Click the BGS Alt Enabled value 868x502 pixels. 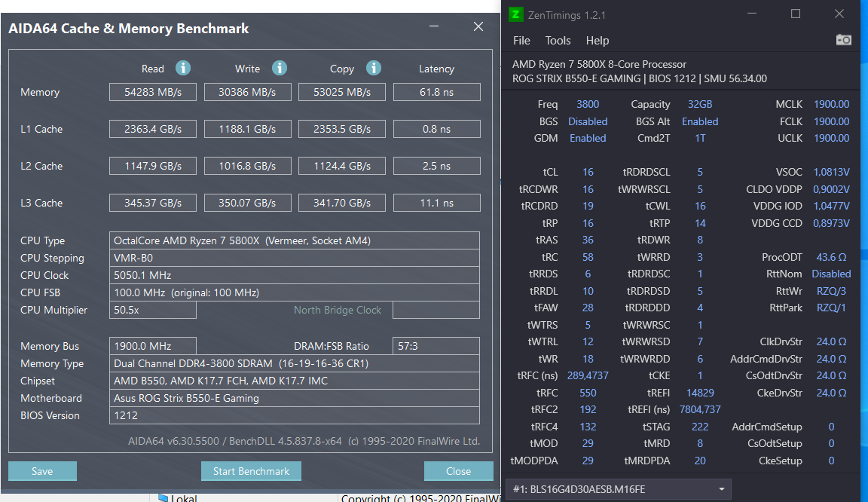700,121
